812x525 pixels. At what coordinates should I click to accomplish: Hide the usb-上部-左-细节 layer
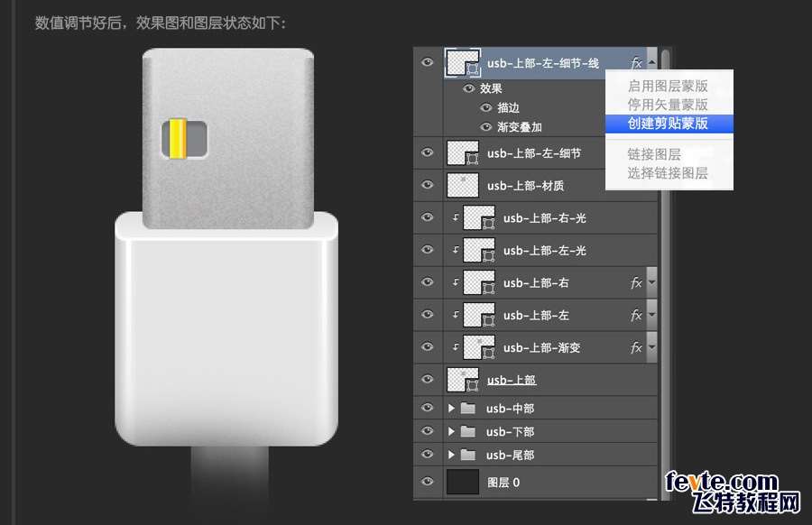click(428, 152)
